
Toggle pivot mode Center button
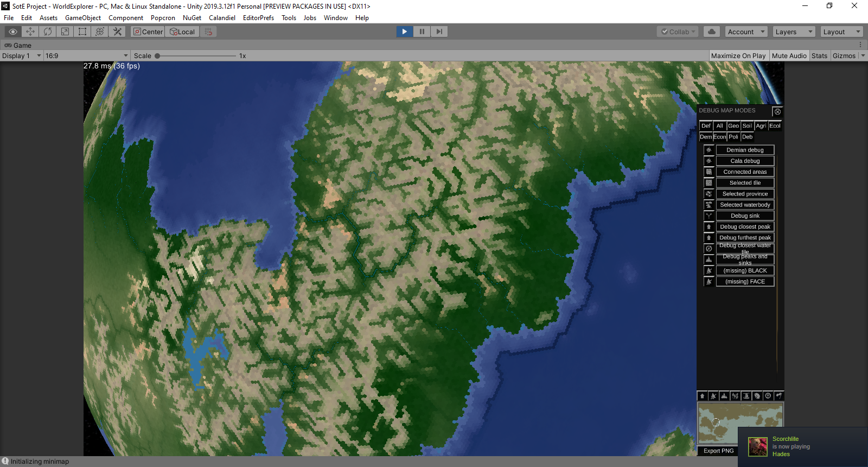coord(148,31)
